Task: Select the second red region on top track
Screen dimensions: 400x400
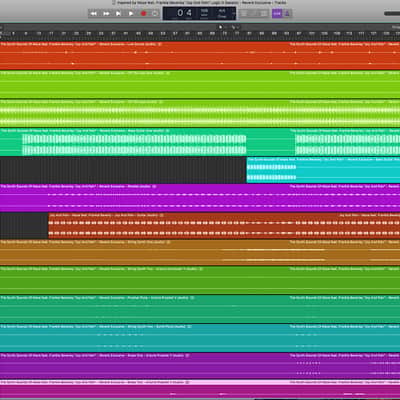Action: 344,55
